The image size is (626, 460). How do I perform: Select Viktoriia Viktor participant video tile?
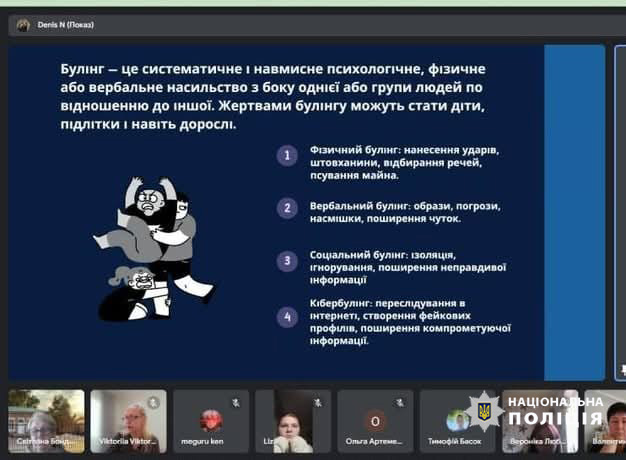128,421
